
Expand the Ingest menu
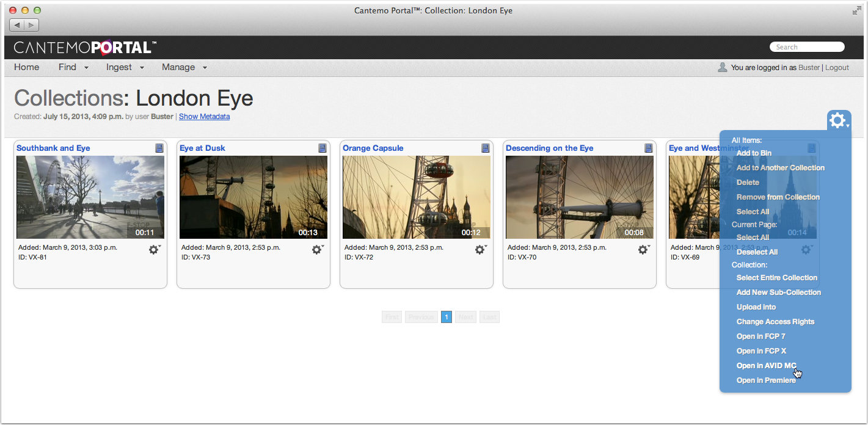click(125, 67)
